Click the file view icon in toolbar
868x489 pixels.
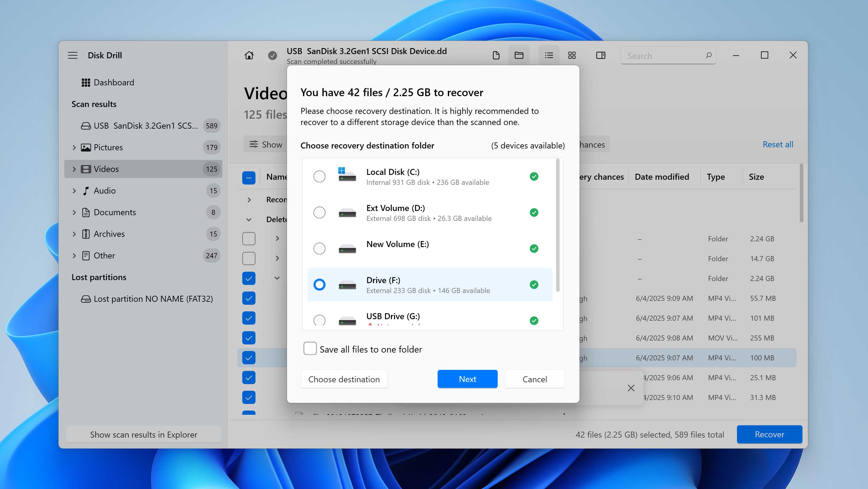[496, 55]
